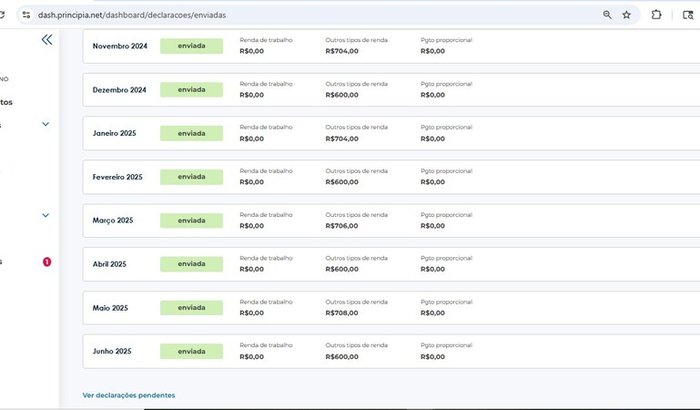Image resolution: width=700 pixels, height=410 pixels.
Task: Select the Junho 2025 declaration row
Action: pyautogui.click(x=391, y=351)
